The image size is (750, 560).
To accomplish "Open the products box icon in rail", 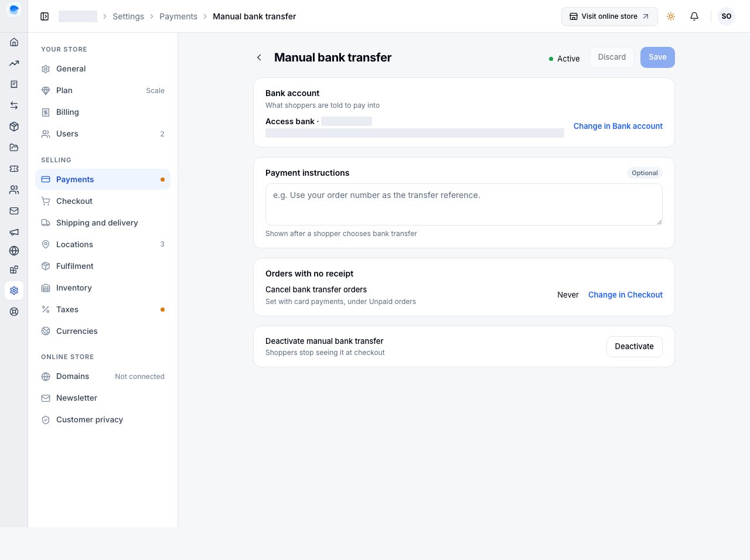I will (x=14, y=127).
